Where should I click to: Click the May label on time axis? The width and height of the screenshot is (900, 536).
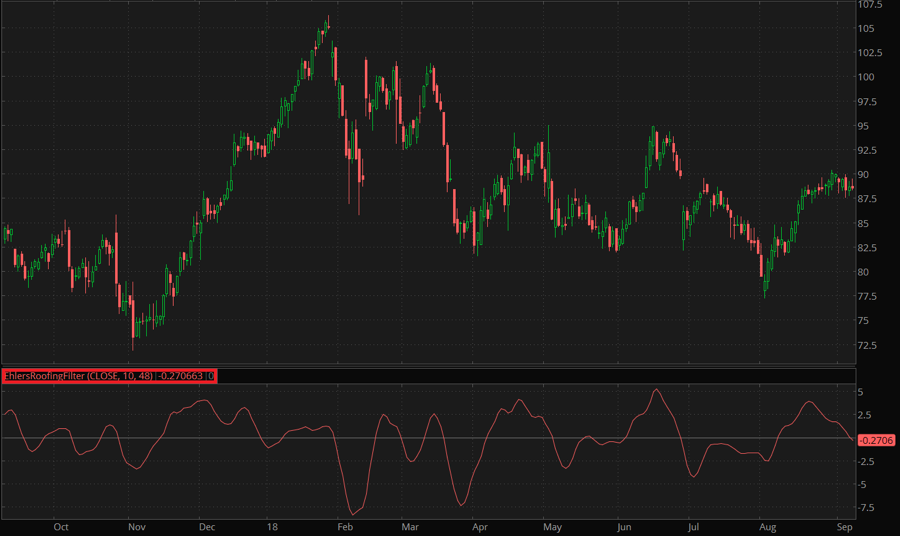(x=551, y=526)
